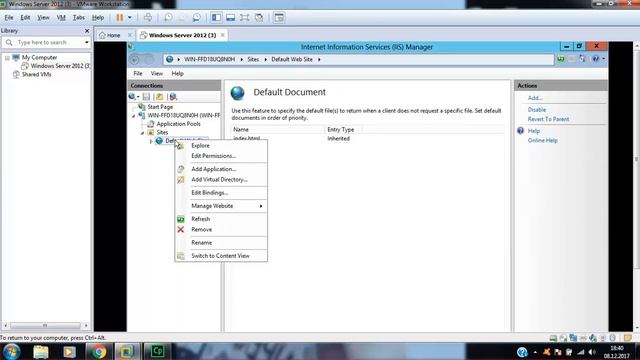Screen dimensions: 640x360
Task: Toggle the show library panel icon
Action: [x=216, y=18]
